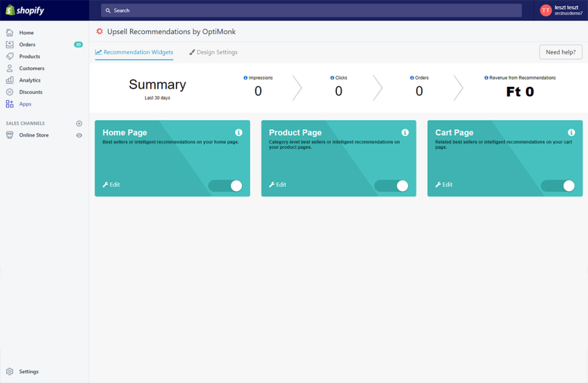Click the TT user avatar
The image size is (588, 383).
(x=546, y=10)
